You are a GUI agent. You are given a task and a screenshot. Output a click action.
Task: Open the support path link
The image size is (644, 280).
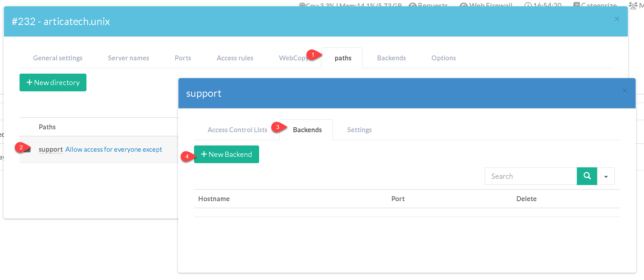[51, 149]
